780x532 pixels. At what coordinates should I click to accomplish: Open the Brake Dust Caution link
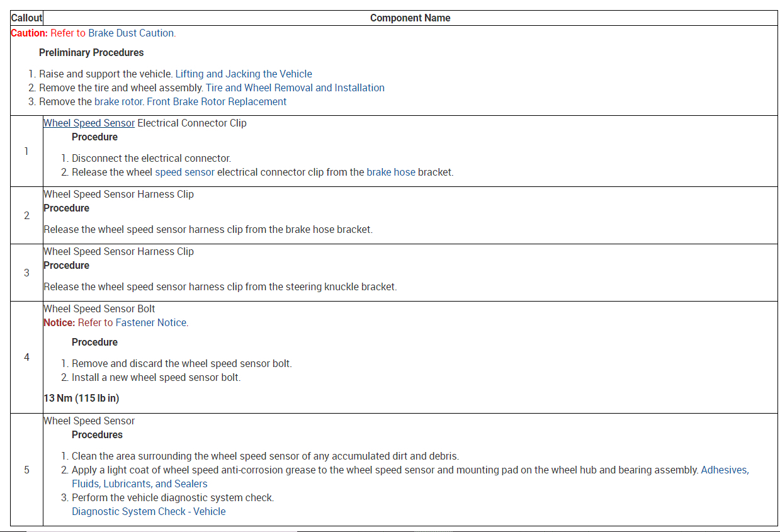point(131,33)
